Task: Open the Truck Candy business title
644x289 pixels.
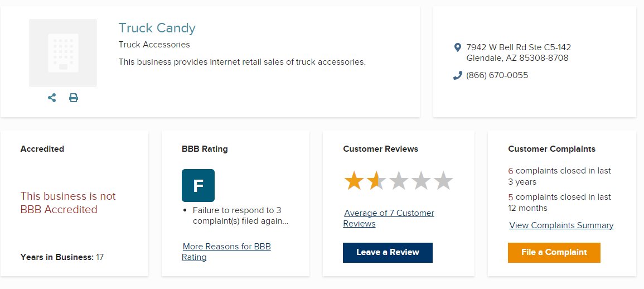Action: tap(157, 28)
